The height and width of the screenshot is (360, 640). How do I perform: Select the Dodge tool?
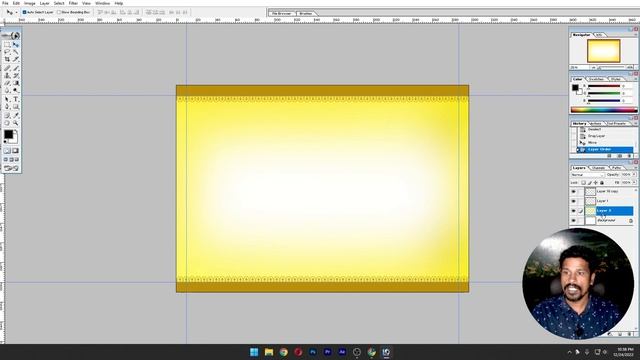pyautogui.click(x=16, y=91)
